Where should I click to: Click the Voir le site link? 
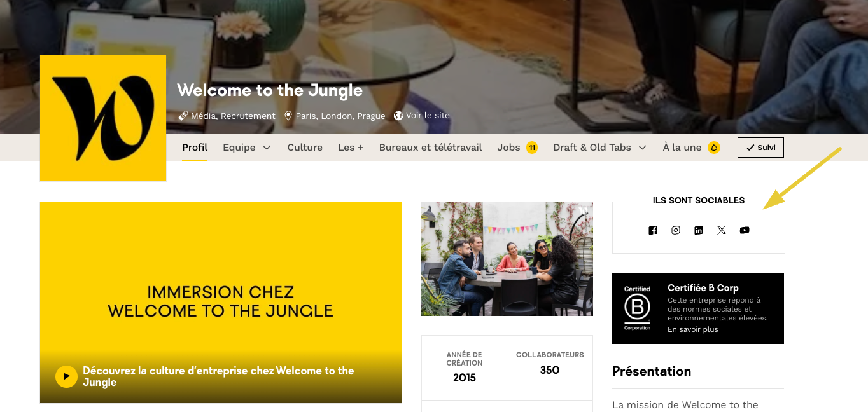[x=428, y=116]
